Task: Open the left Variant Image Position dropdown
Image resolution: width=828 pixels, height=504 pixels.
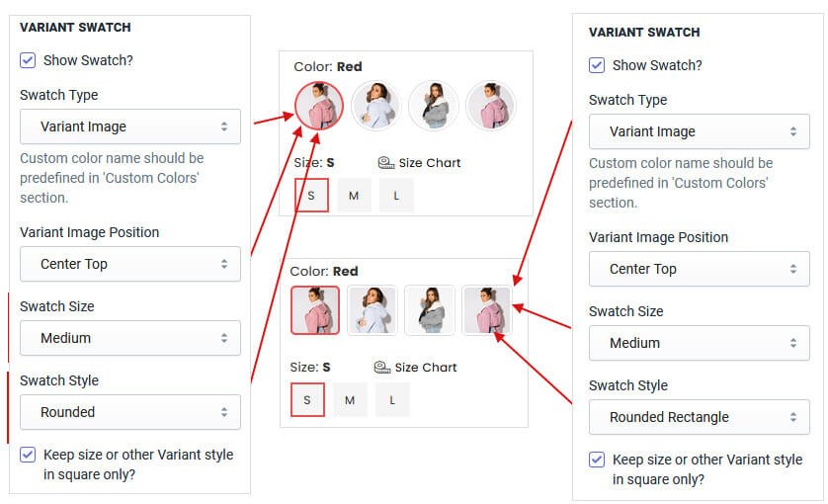Action: click(x=130, y=264)
